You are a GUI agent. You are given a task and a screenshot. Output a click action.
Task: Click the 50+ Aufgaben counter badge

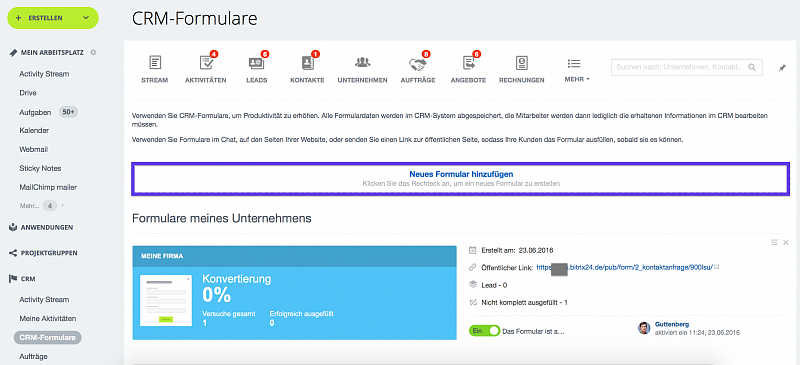pyautogui.click(x=69, y=112)
